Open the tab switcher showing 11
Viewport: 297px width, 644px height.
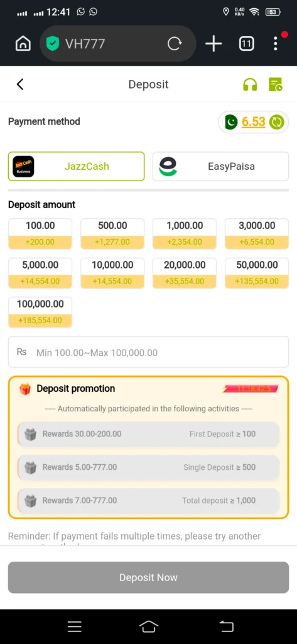tap(247, 43)
